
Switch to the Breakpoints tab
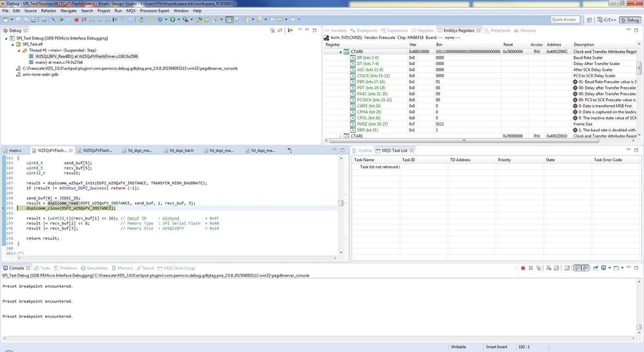click(364, 30)
